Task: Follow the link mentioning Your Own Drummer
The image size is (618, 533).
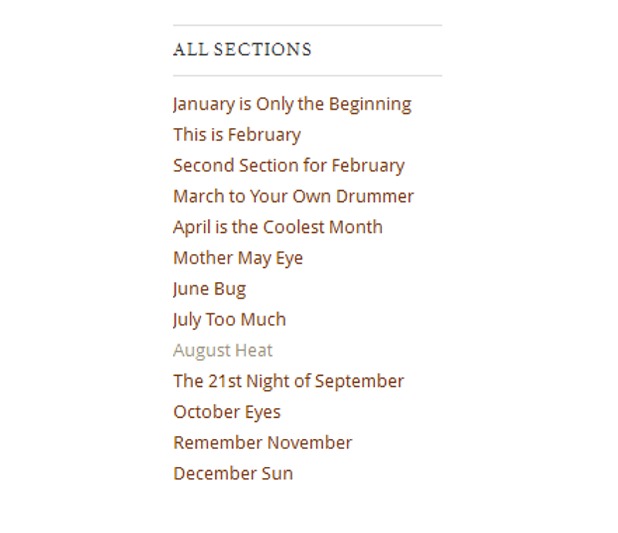Action: [293, 197]
